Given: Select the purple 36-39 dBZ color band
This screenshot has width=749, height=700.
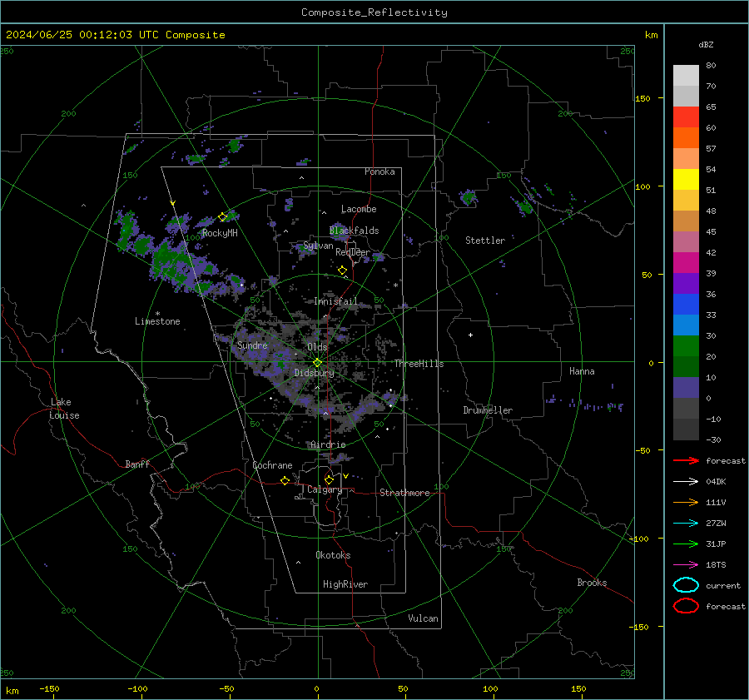Looking at the screenshot, I should tap(686, 284).
